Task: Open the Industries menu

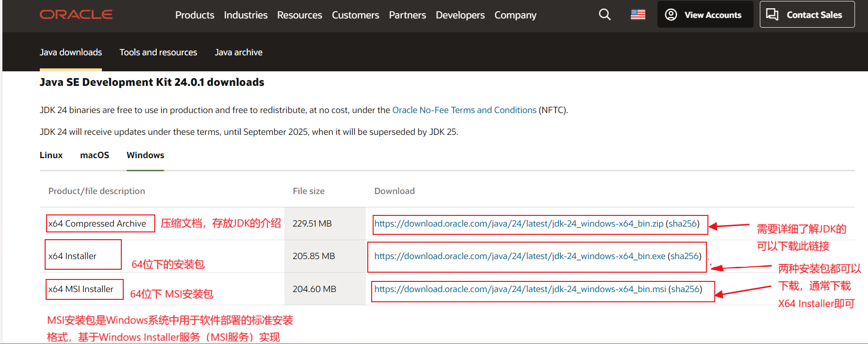Action: 246,15
